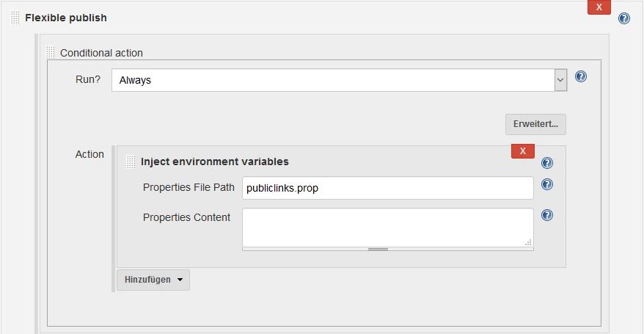This screenshot has height=334, width=644.
Task: Click the Conditional action heading text
Action: [x=101, y=53]
